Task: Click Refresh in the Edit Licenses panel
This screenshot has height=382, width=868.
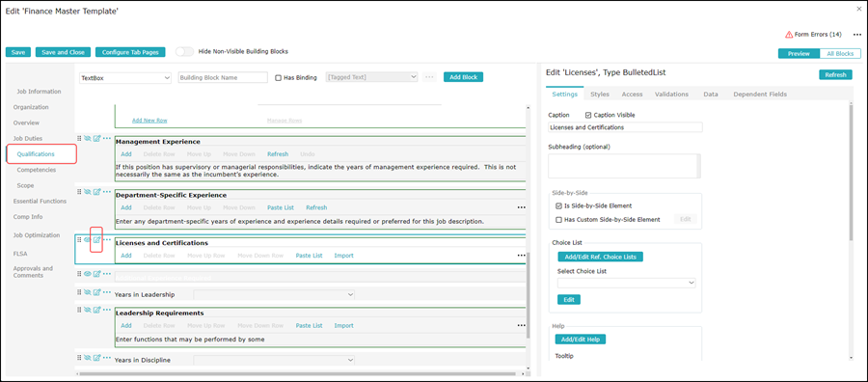Action: (x=835, y=74)
